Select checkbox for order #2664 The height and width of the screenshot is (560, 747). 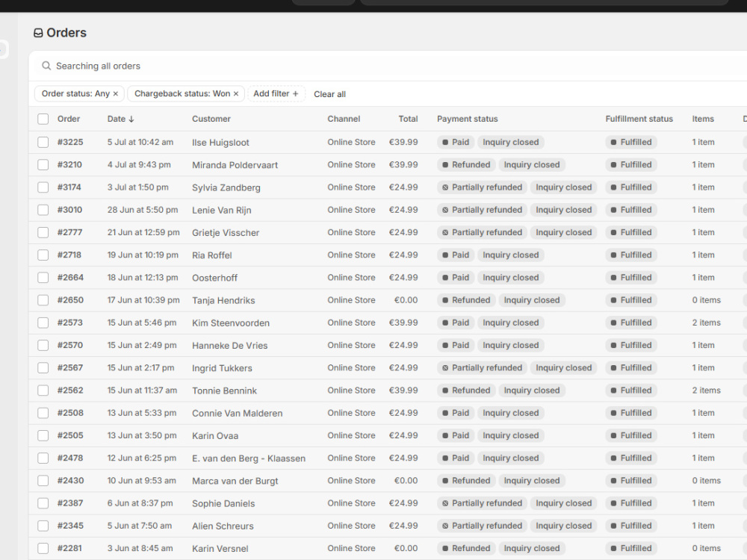43,278
